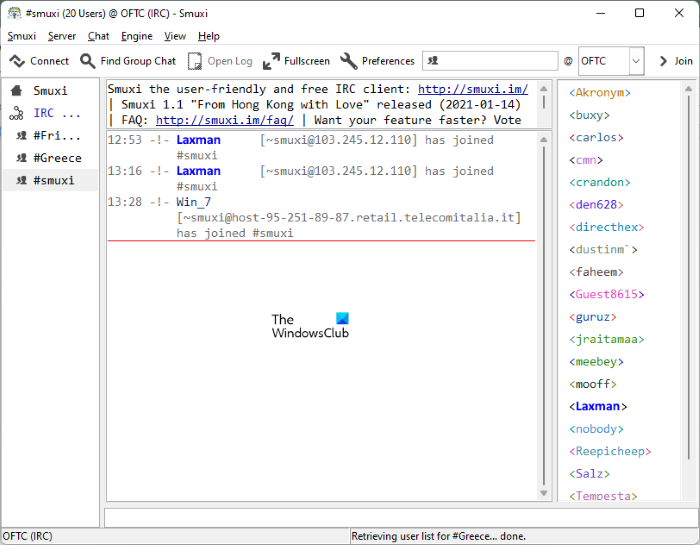Click the Smuxi app icon in title bar
This screenshot has width=700, height=545.
click(x=14, y=13)
